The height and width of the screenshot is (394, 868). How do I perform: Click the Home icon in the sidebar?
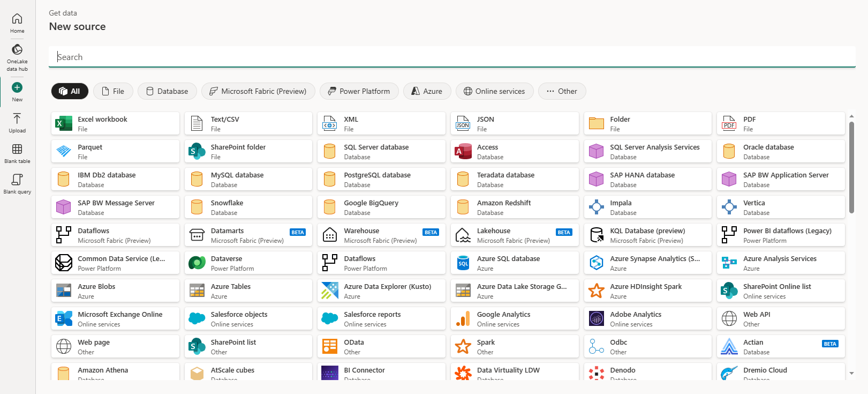(x=17, y=19)
